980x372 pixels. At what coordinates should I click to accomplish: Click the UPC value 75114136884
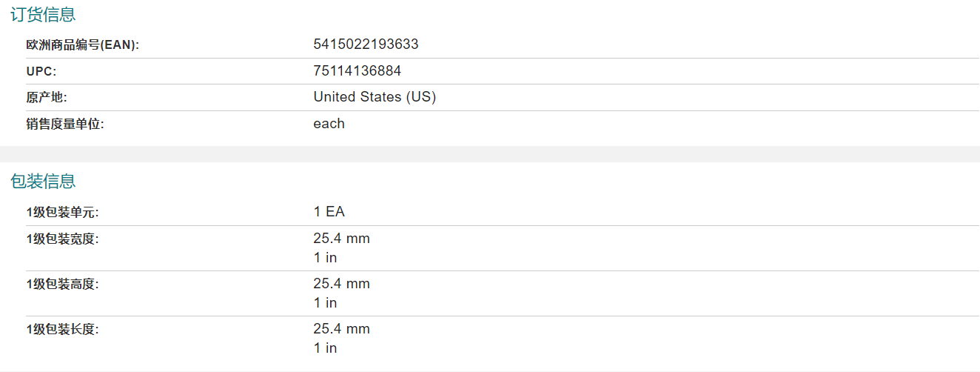click(358, 71)
